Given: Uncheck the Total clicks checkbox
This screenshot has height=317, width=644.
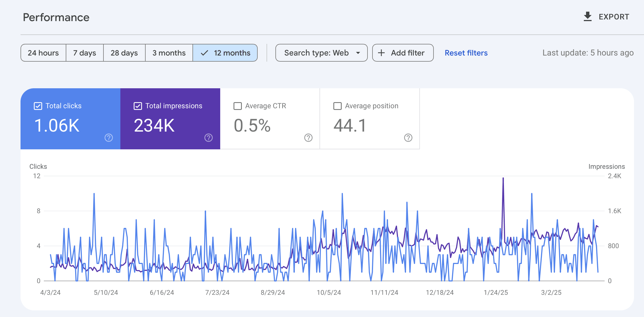Looking at the screenshot, I should click(x=38, y=106).
